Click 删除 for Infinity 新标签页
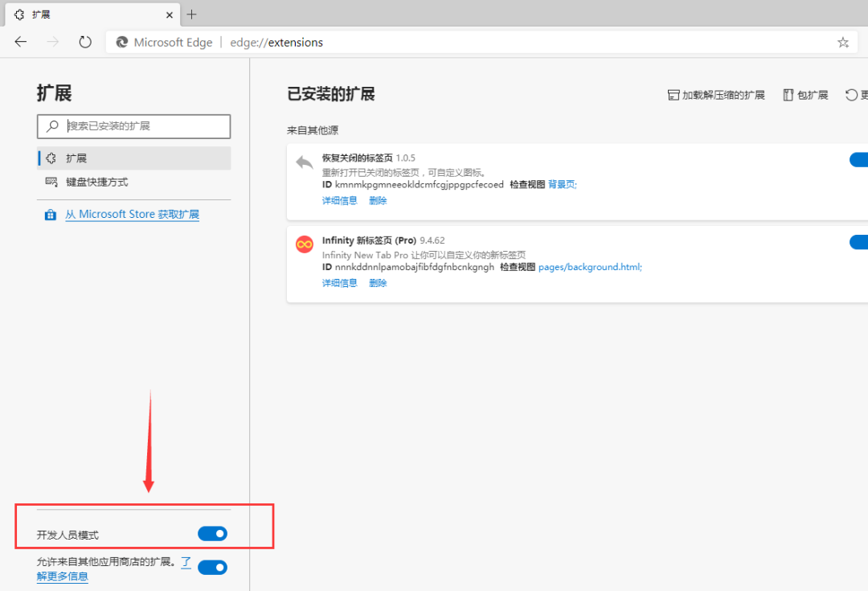Viewport: 868px width, 591px height. pyautogui.click(x=378, y=283)
